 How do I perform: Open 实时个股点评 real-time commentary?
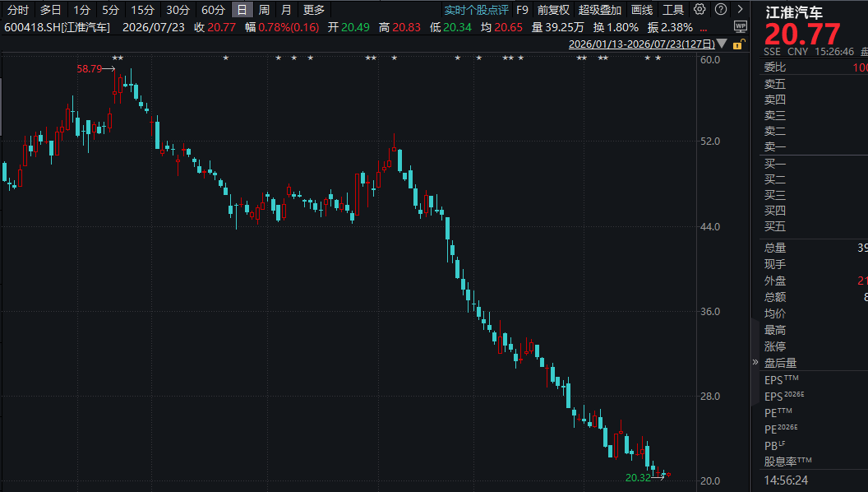(x=476, y=10)
